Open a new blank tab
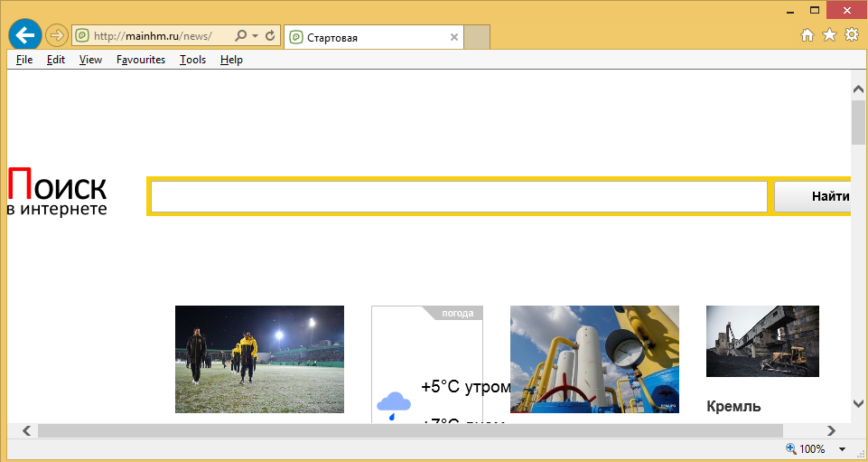This screenshot has height=462, width=868. (x=477, y=37)
